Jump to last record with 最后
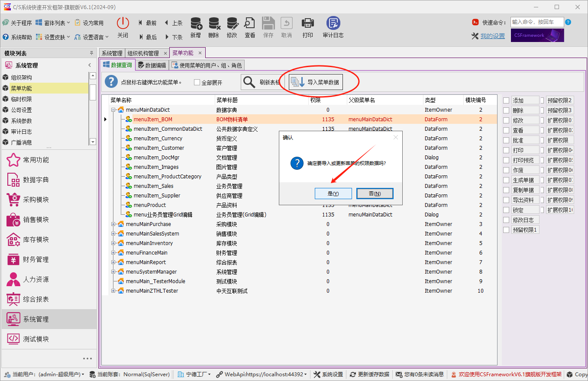Viewport: 588px width, 381px height. 147,37
